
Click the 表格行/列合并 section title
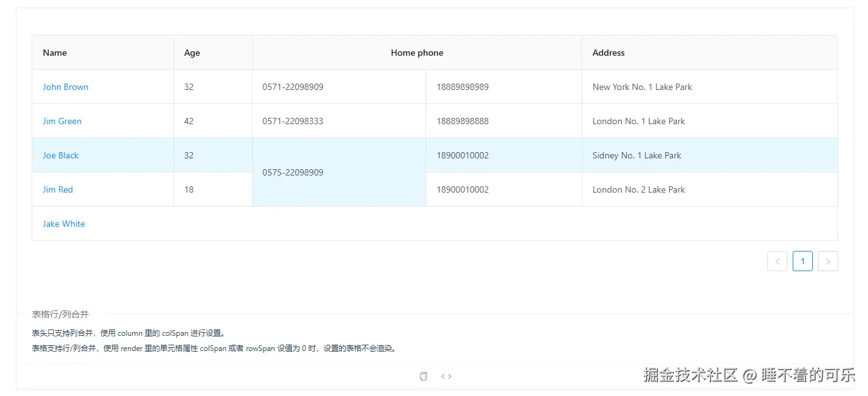61,314
